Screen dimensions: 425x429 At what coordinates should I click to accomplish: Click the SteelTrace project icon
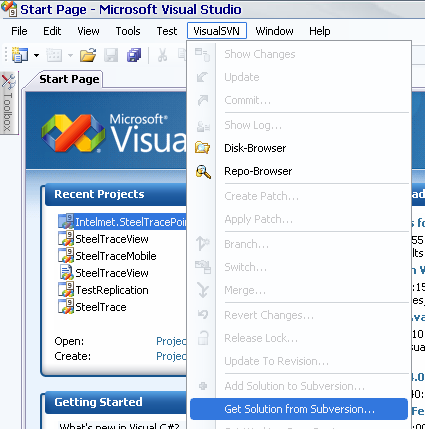pos(66,307)
